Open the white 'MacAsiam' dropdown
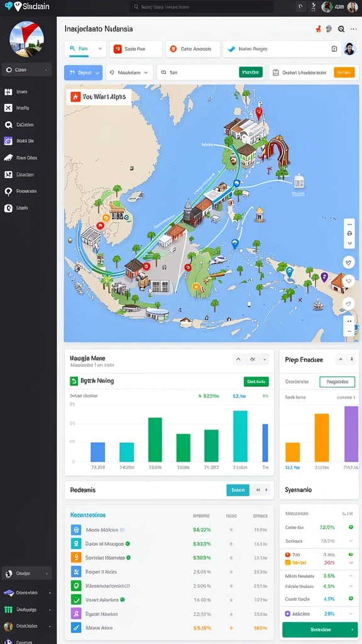This screenshot has height=644, width=362. 129,72
